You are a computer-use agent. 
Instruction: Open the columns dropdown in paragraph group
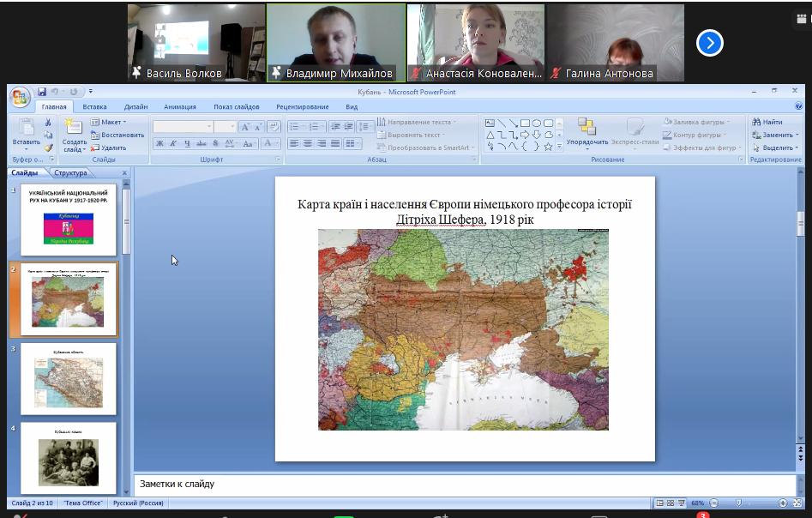click(x=352, y=143)
